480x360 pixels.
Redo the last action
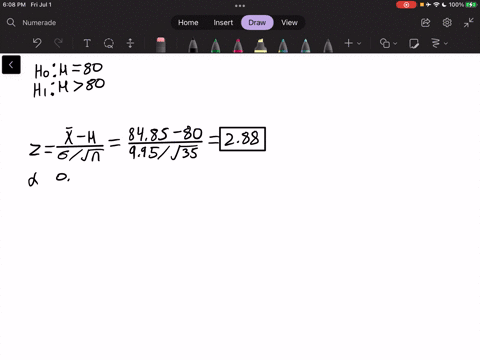tap(58, 43)
